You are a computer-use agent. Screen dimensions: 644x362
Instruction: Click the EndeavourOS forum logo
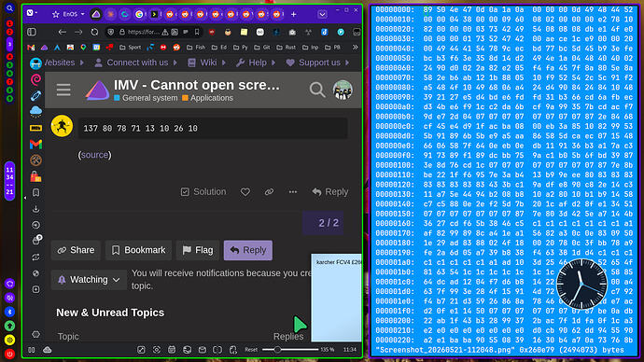tap(97, 90)
